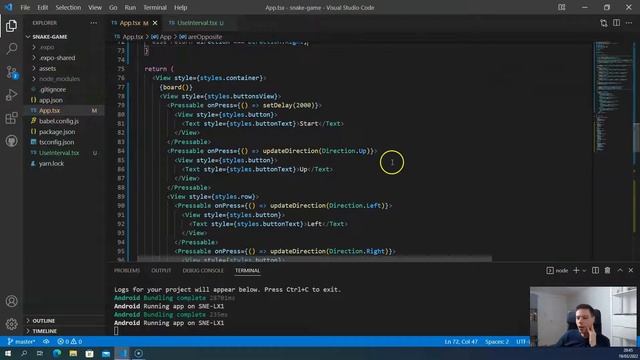Switch to UseInterval.tsx editor tab

click(x=196, y=23)
